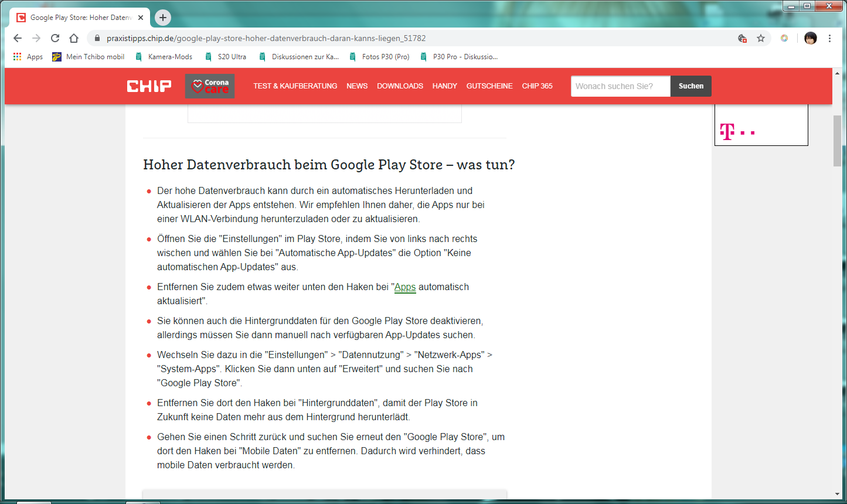847x504 pixels.
Task: Reload the current page
Action: pos(55,38)
